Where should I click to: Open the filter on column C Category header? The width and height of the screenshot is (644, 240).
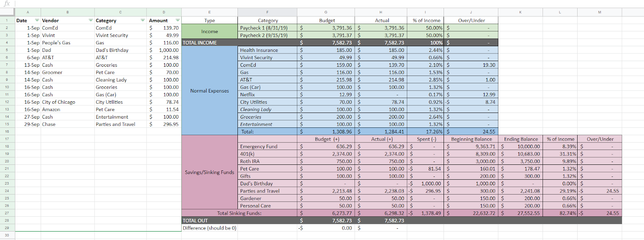tap(143, 21)
